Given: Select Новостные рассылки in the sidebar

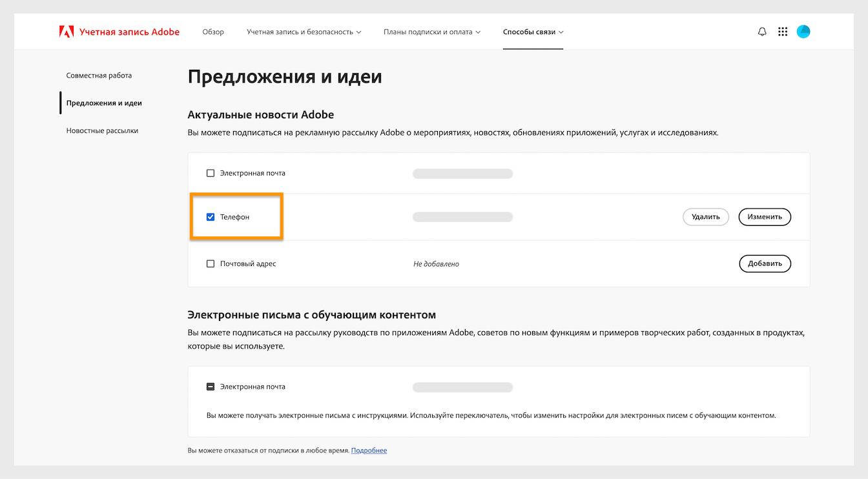Looking at the screenshot, I should tap(103, 130).
